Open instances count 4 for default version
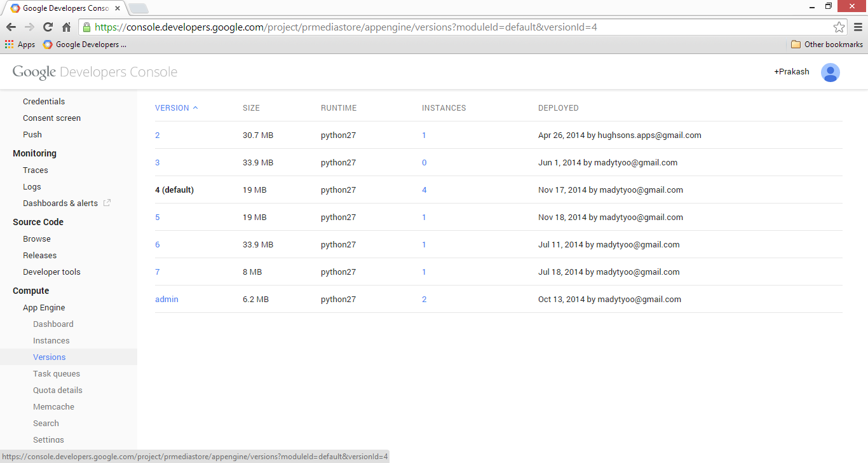 [x=424, y=190]
